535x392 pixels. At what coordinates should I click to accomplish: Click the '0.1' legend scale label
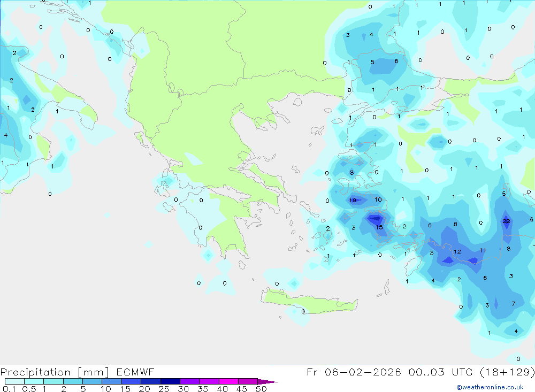coord(9,389)
